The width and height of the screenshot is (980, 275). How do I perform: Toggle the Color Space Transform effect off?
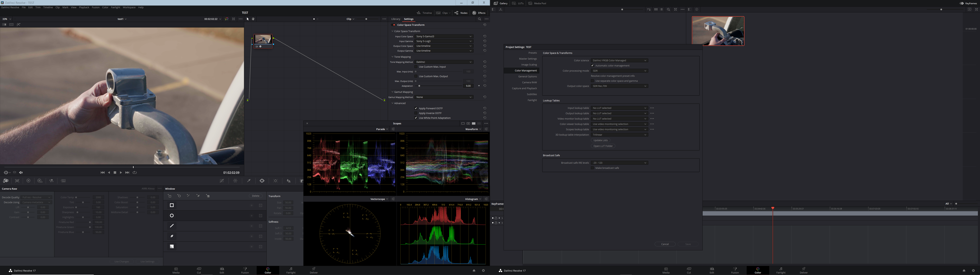pos(394,25)
